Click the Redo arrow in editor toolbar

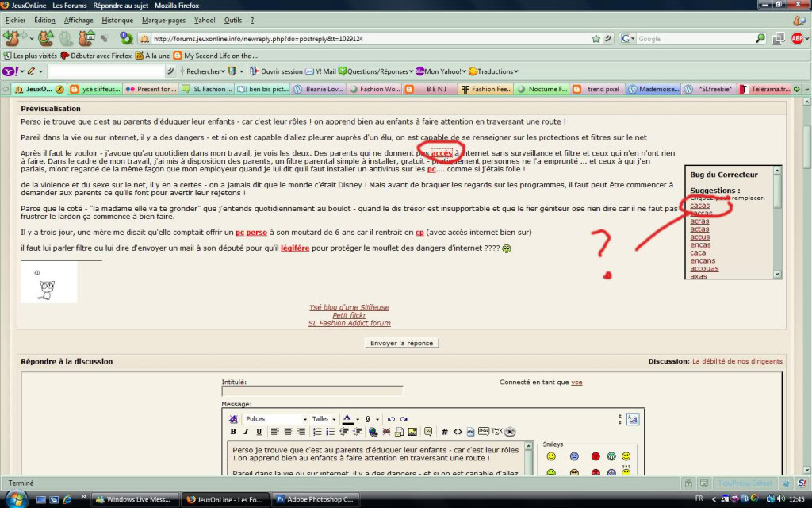[x=404, y=419]
